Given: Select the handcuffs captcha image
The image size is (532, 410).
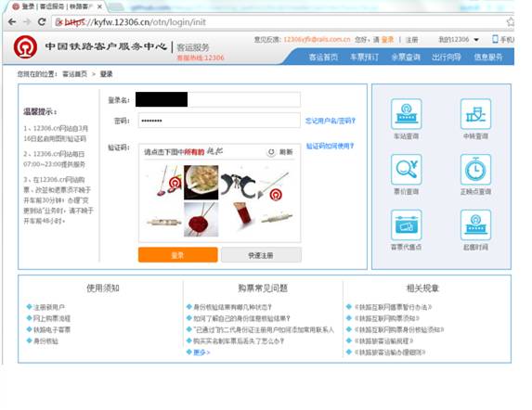Looking at the screenshot, I should (x=238, y=183).
